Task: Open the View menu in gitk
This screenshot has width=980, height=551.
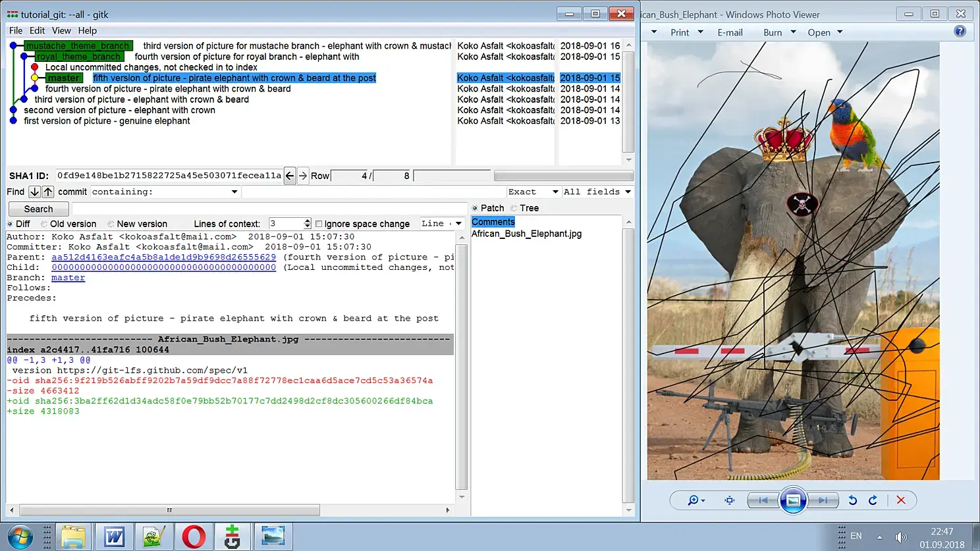Action: [x=61, y=30]
